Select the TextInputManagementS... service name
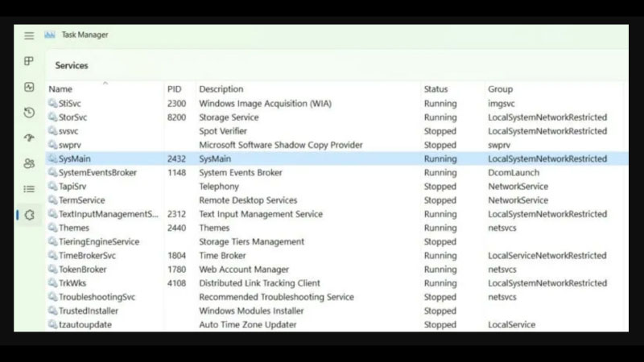The image size is (644, 362). pos(109,214)
